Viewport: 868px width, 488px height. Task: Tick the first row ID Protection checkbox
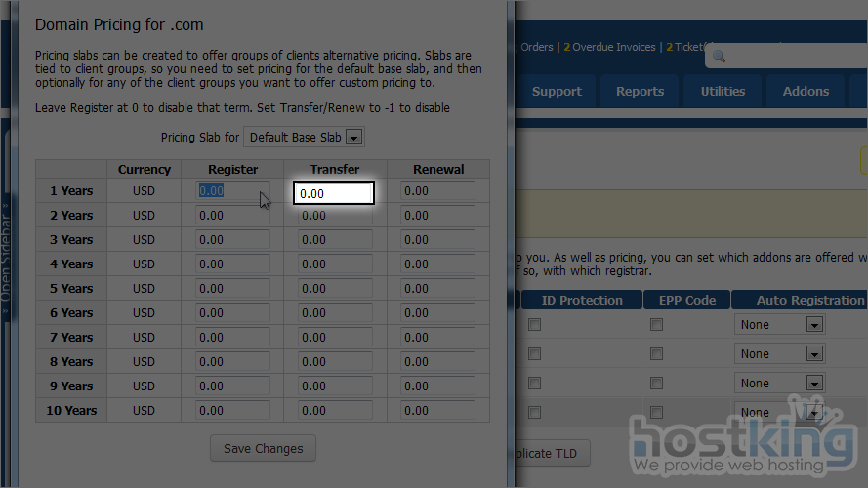tap(534, 325)
